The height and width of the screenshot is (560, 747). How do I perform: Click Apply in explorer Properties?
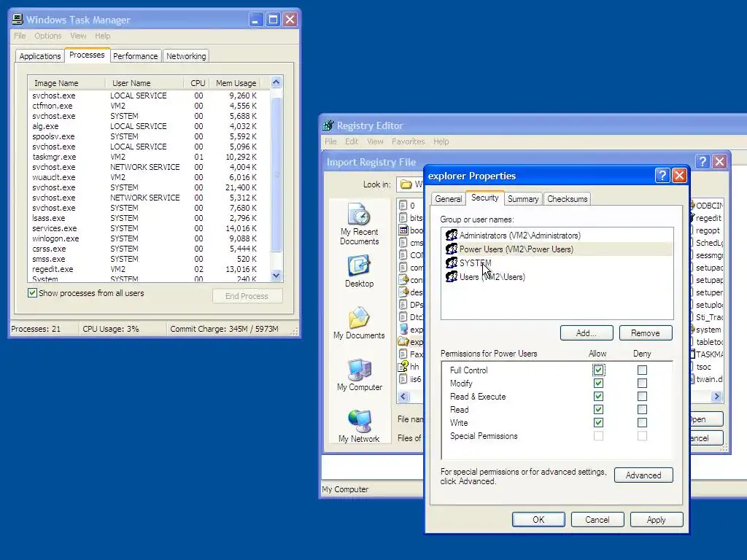point(656,519)
